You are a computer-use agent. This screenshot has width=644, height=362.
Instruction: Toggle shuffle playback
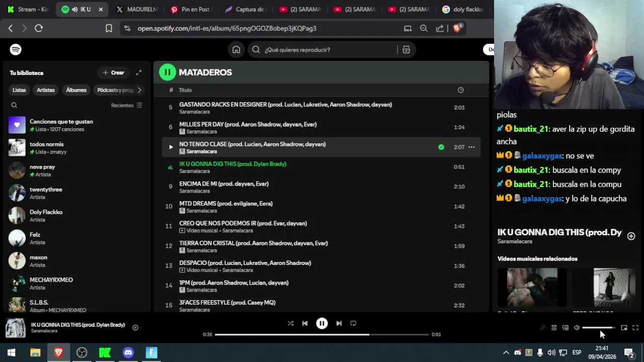290,323
